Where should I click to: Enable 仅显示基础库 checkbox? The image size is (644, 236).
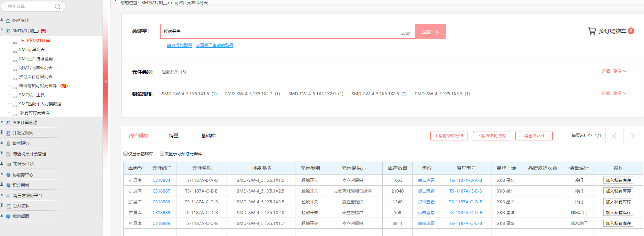tap(125, 154)
